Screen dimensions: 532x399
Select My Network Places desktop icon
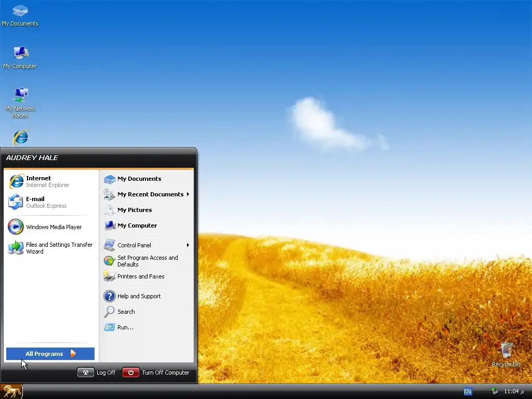coord(20,103)
